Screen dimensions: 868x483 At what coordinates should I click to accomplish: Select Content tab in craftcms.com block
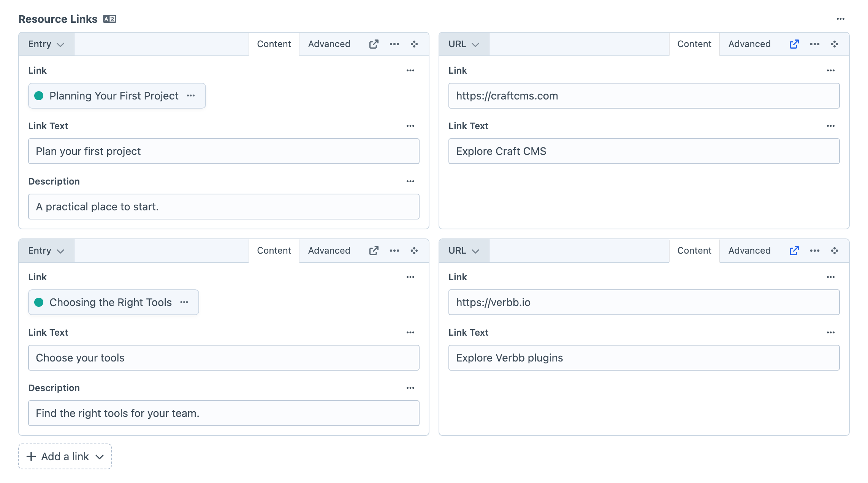[694, 44]
